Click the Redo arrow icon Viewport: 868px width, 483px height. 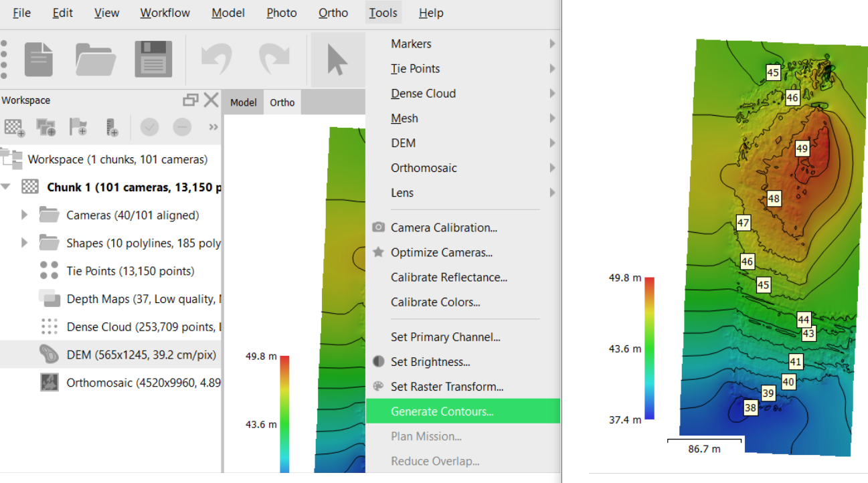274,58
